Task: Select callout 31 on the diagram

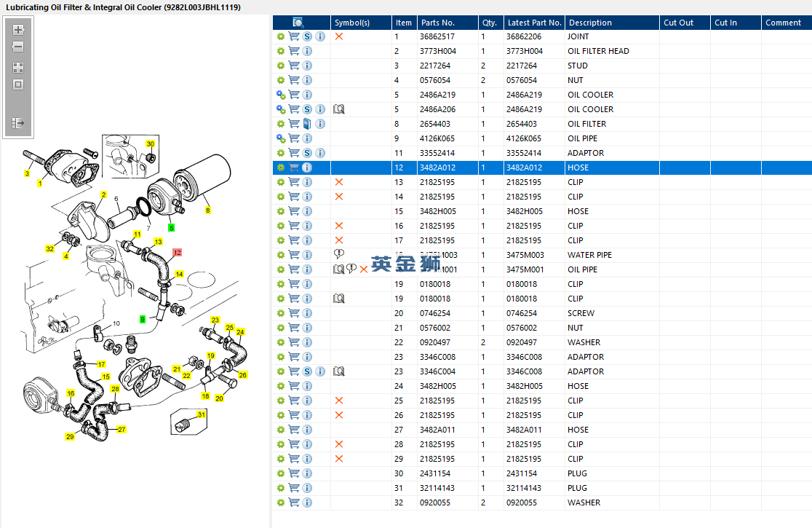Action: pos(202,414)
